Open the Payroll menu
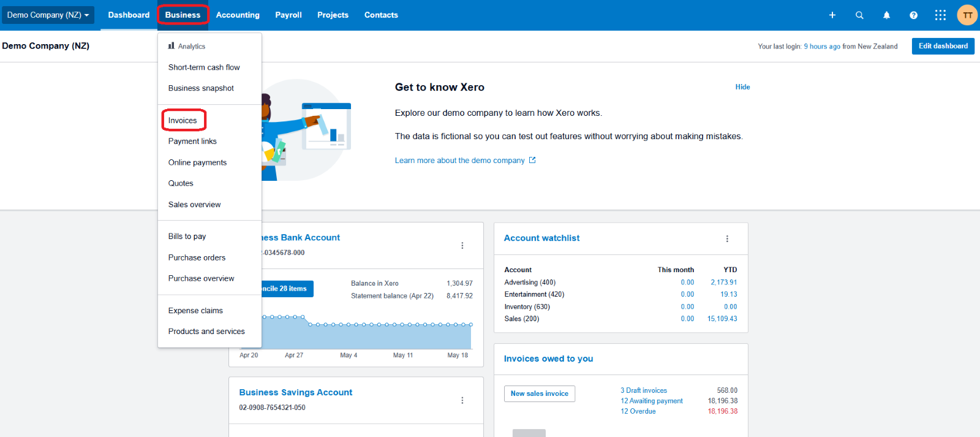Image resolution: width=980 pixels, height=437 pixels. [x=288, y=15]
